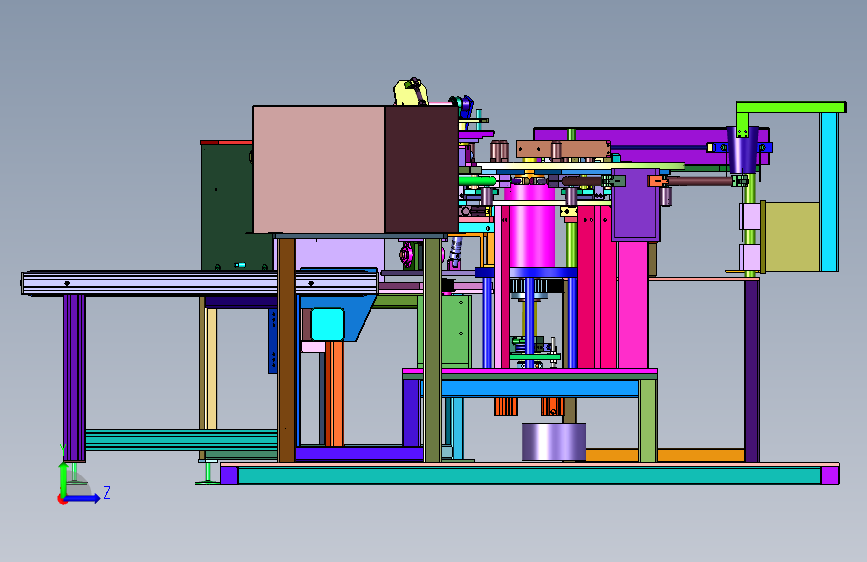Image resolution: width=867 pixels, height=562 pixels.
Task: Select the cyan square block under the conveyor
Action: pyautogui.click(x=327, y=324)
